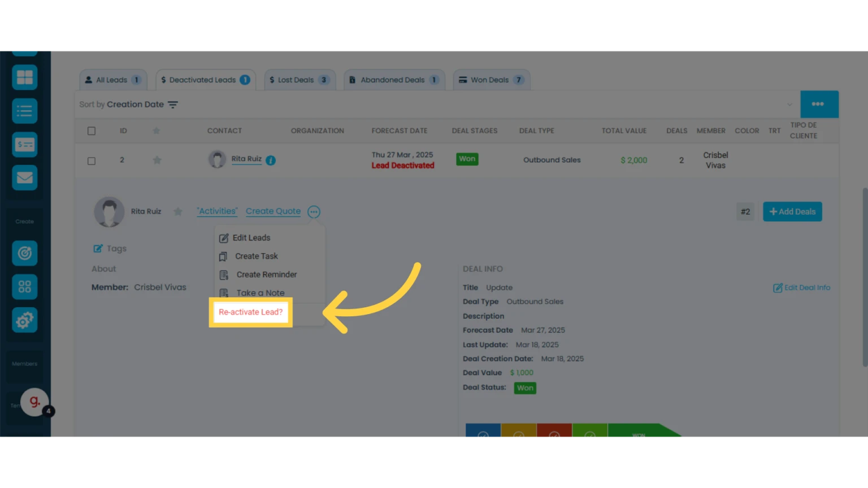Open the circled three-dots actions icon
868x488 pixels.
pos(314,212)
